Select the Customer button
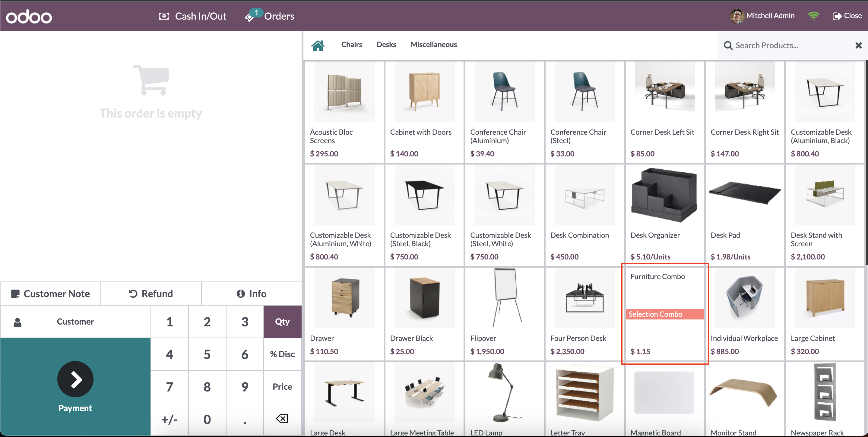Viewport: 868px width, 437px height. [75, 322]
